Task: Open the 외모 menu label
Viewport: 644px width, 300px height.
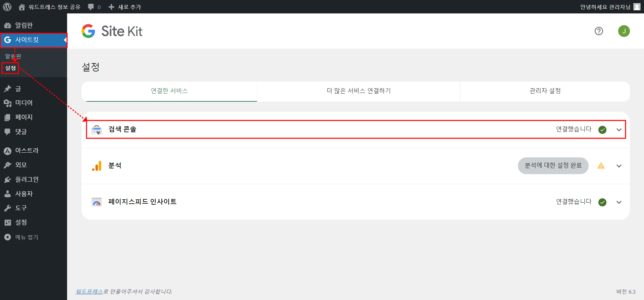Action: click(x=21, y=165)
